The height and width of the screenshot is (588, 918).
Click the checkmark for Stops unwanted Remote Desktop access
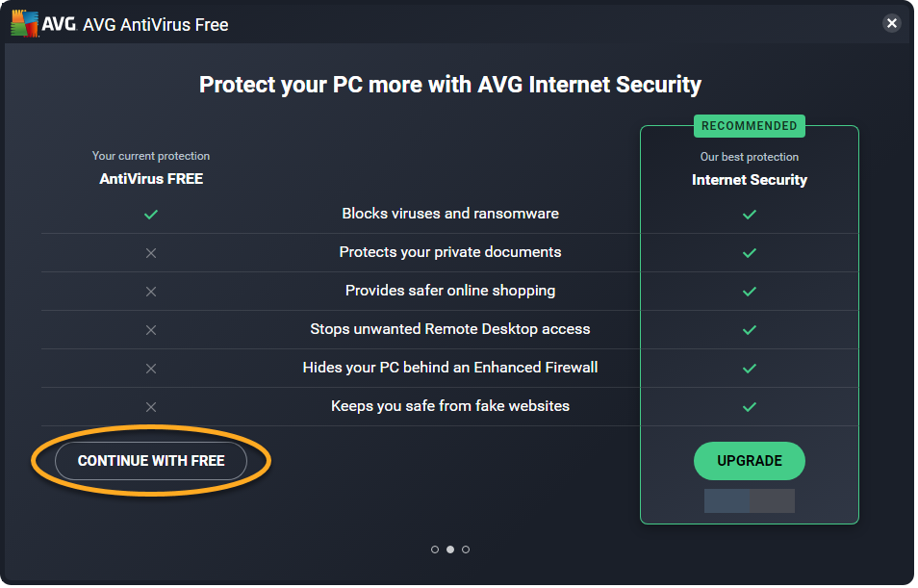point(750,330)
